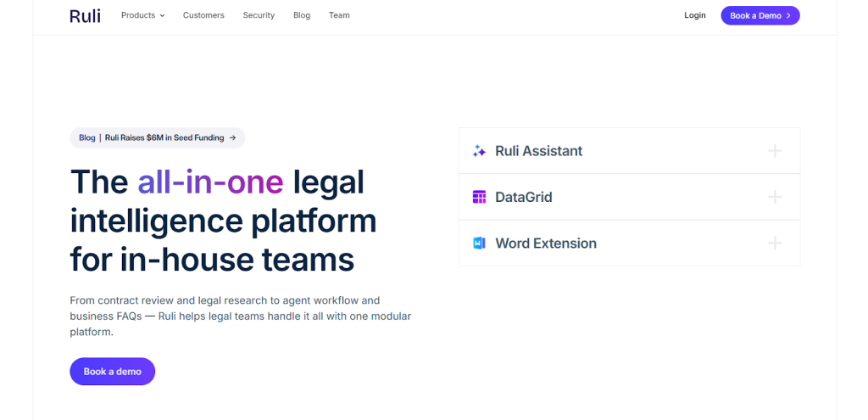
Task: Click the arrow icon in the seed funding pill
Action: [232, 137]
